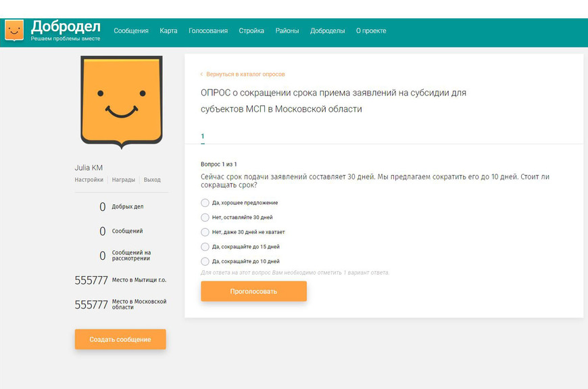The width and height of the screenshot is (588, 389).
Task: Click the Добродел smiley logo icon
Action: pos(14,30)
